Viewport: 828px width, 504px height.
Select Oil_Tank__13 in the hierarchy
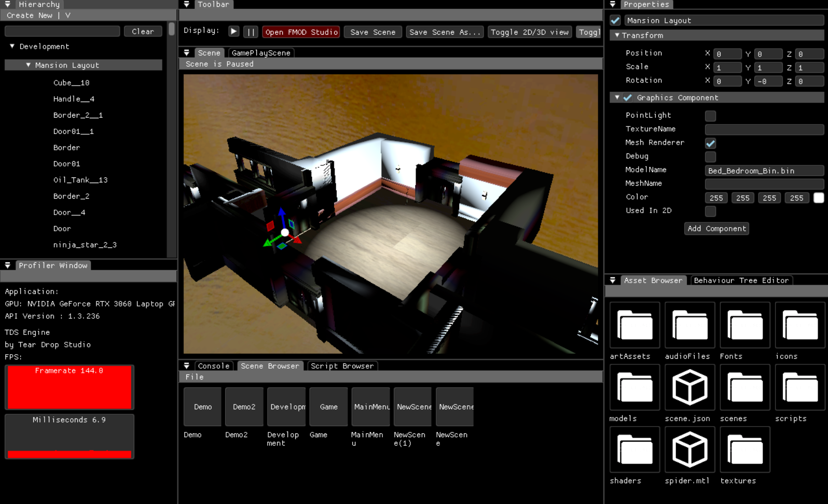pos(80,180)
